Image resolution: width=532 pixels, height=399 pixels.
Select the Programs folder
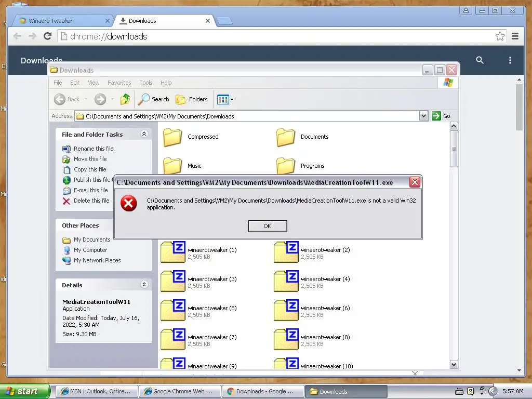click(x=300, y=166)
